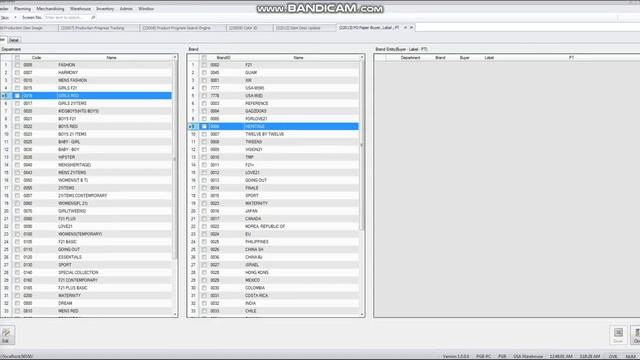Sort Department grid by Code column header
Image resolution: width=640 pixels, height=360 pixels.
[36, 58]
